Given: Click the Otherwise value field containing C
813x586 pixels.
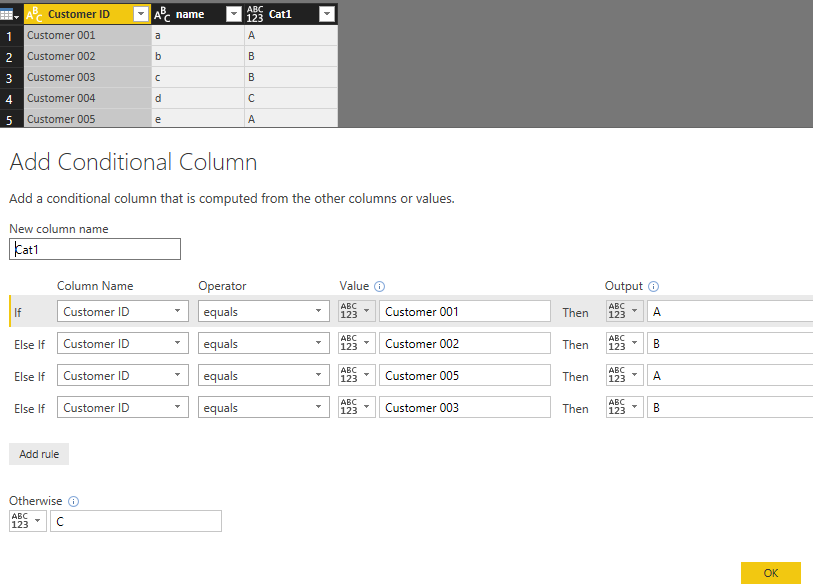Looking at the screenshot, I should 136,521.
